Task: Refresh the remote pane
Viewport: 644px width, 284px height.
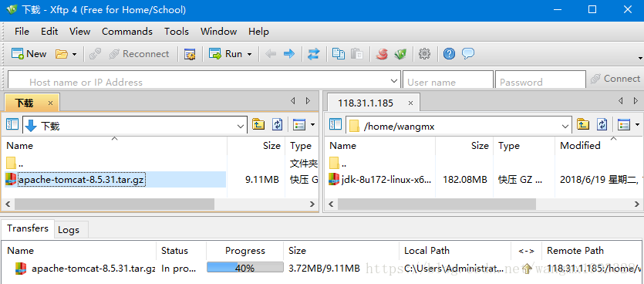Action: (x=602, y=125)
